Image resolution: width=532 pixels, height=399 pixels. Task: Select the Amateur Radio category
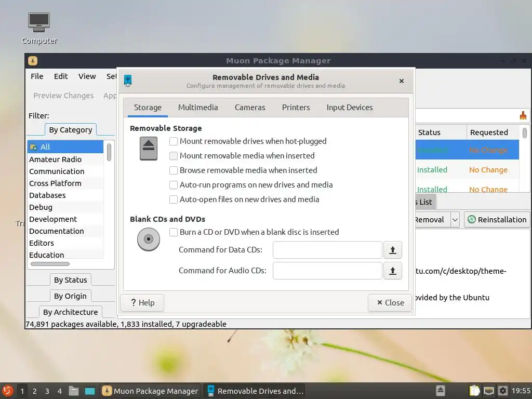(x=65, y=159)
